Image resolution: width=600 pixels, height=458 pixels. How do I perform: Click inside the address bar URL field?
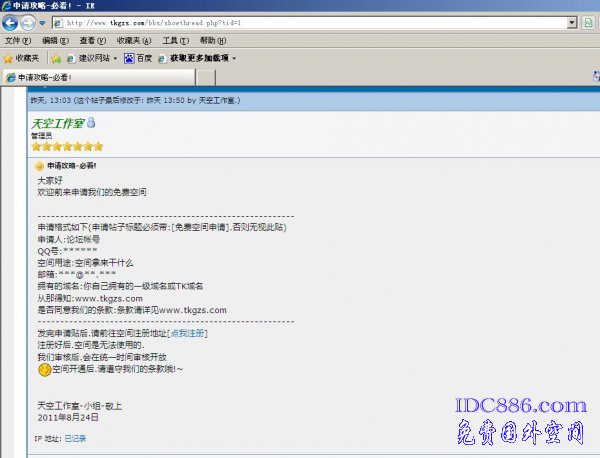(300, 22)
